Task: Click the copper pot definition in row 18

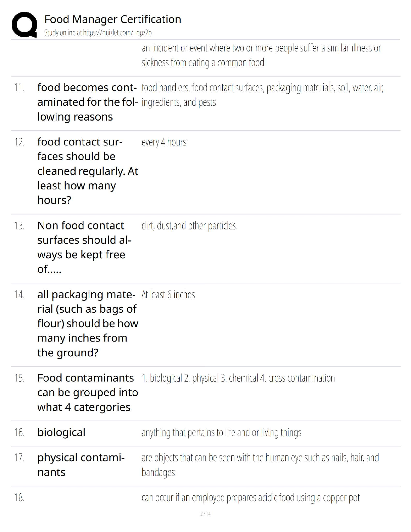Action: [250, 497]
